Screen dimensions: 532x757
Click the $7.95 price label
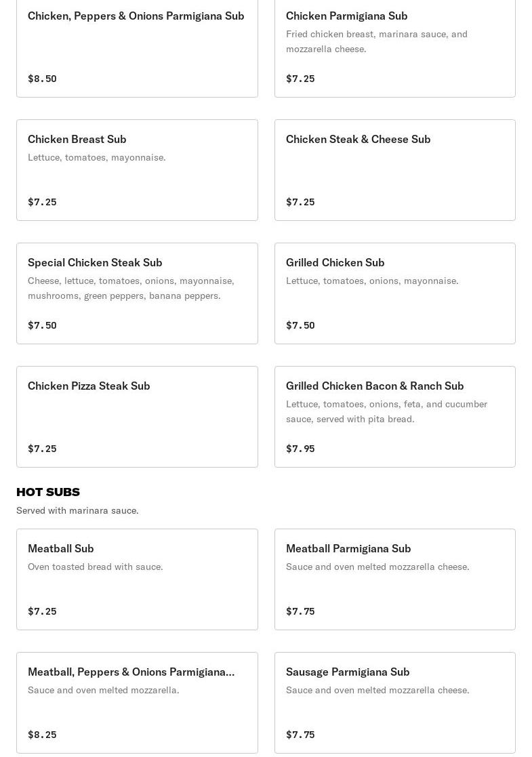(x=300, y=449)
